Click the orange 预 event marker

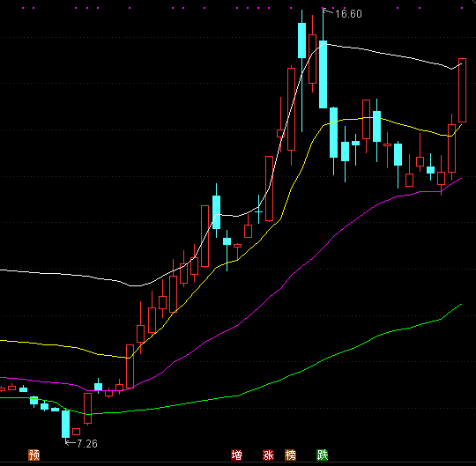pyautogui.click(x=34, y=455)
